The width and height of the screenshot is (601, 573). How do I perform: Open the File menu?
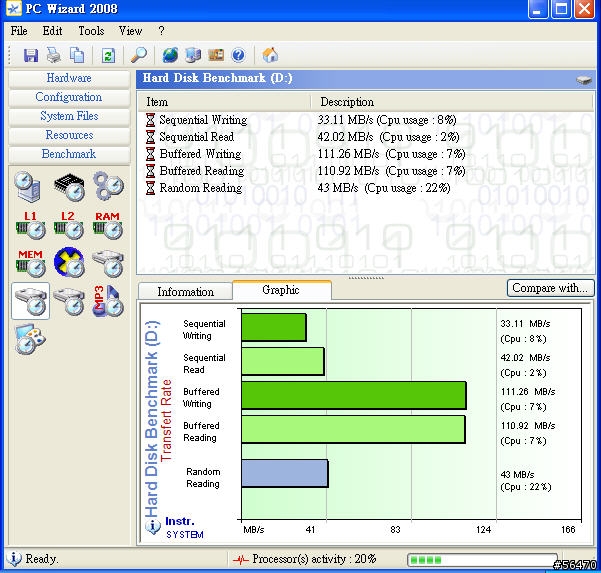19,31
